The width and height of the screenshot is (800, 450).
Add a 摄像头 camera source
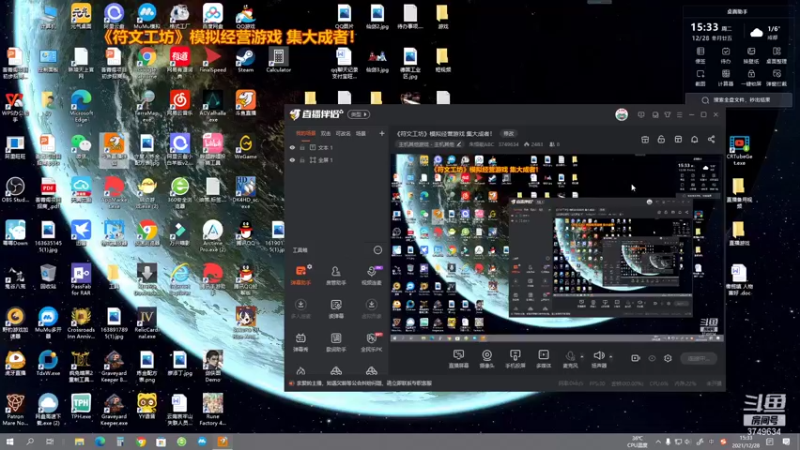click(487, 358)
